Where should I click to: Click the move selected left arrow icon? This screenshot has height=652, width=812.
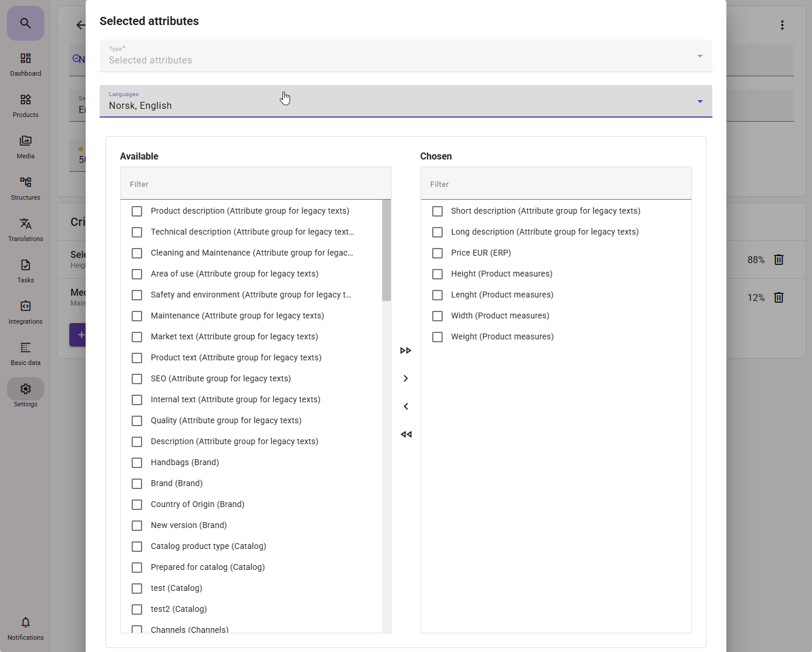click(x=406, y=406)
